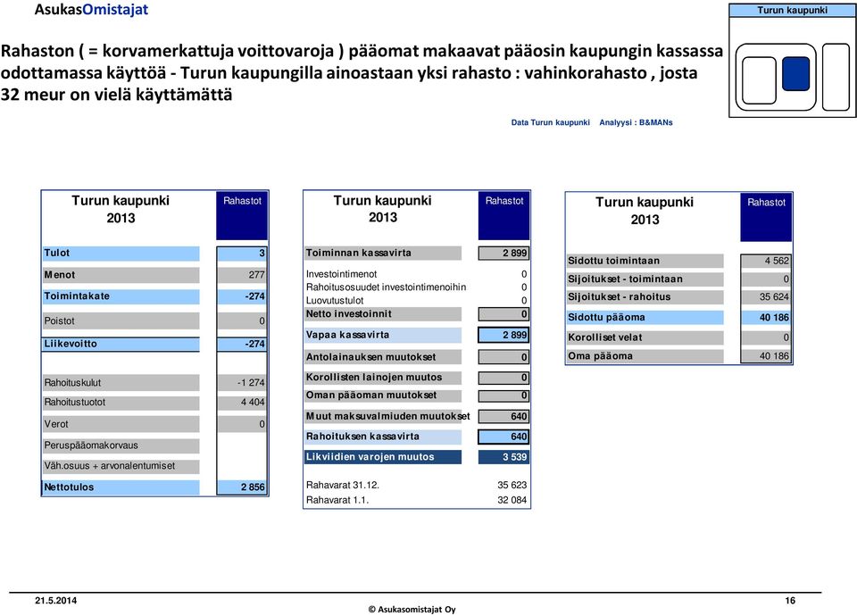Screen dimensions: 857x616
Task: Click 'Muut maksuvalmiuden muutokset' label
Action: pyautogui.click(x=387, y=417)
